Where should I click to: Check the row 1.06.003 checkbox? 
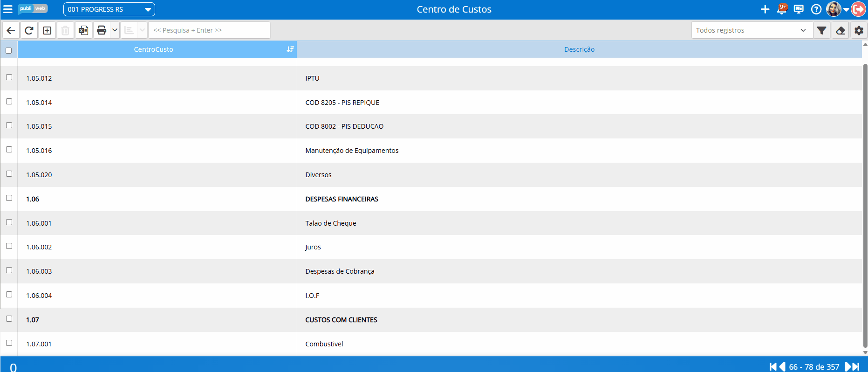9,270
